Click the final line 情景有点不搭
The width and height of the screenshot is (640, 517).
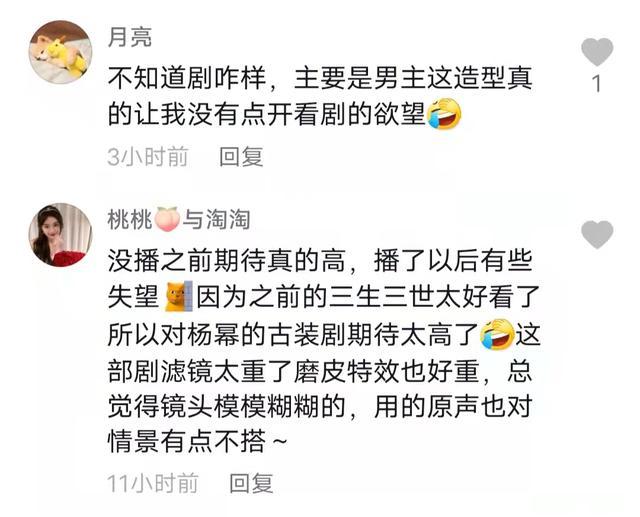point(198,442)
